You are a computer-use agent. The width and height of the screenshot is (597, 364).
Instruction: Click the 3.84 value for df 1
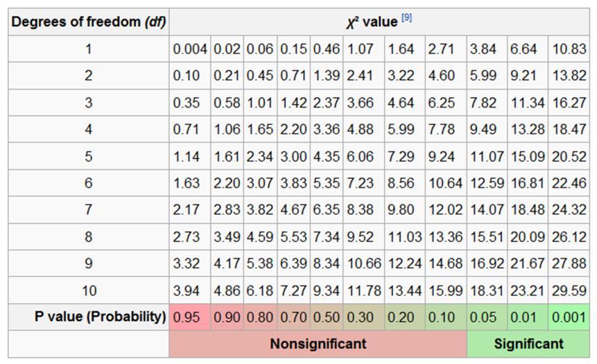coord(487,49)
